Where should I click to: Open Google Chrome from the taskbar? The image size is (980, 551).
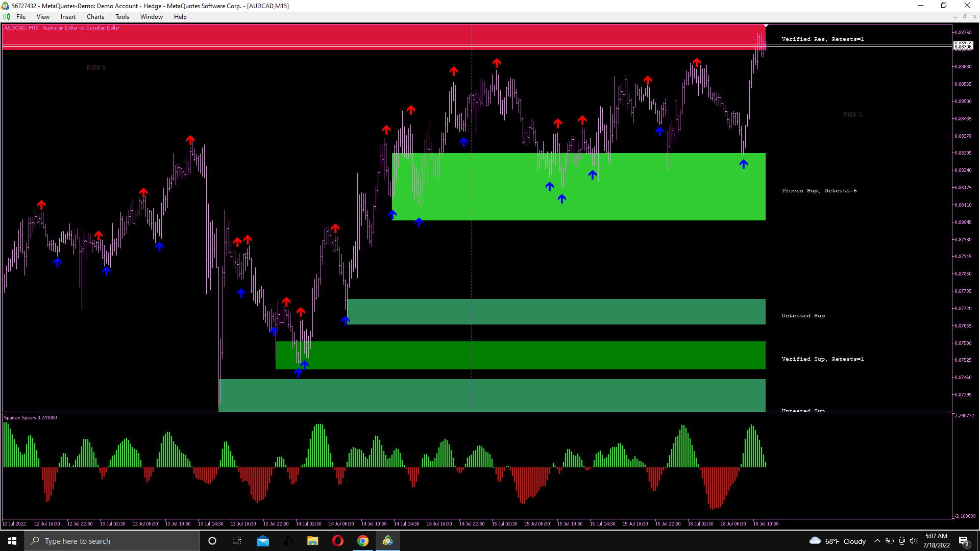(x=363, y=541)
